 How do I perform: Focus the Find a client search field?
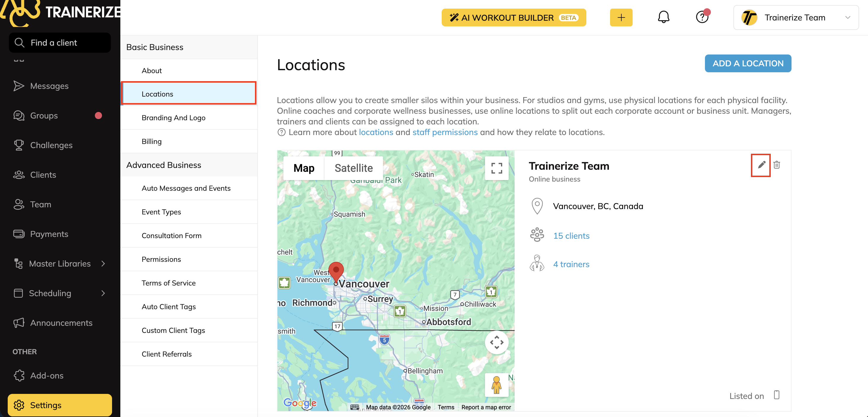tap(60, 43)
